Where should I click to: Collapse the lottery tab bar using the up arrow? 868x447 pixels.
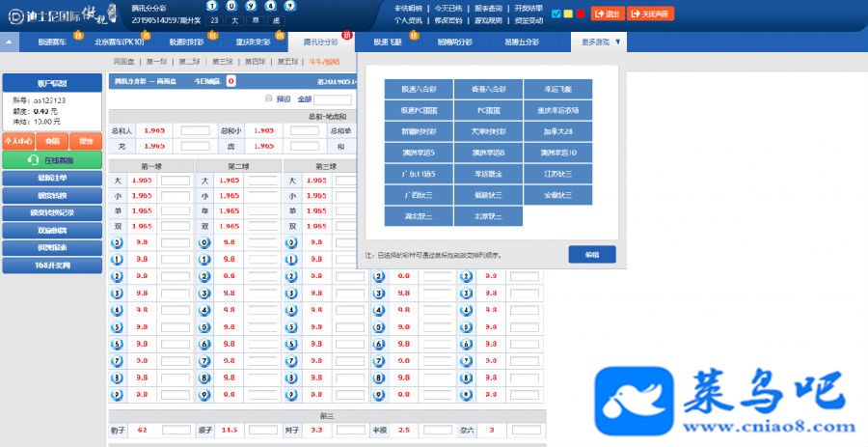tap(10, 42)
